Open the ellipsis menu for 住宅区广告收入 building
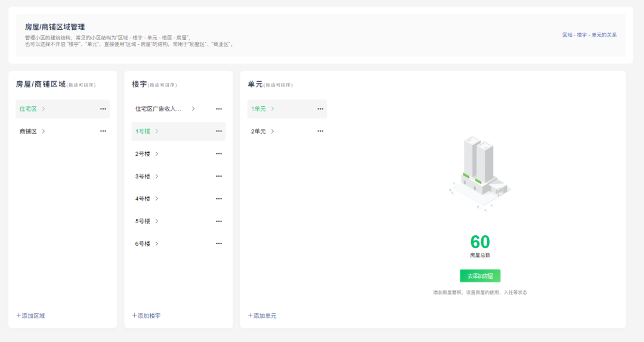Image resolution: width=644 pixels, height=342 pixels. (219, 109)
